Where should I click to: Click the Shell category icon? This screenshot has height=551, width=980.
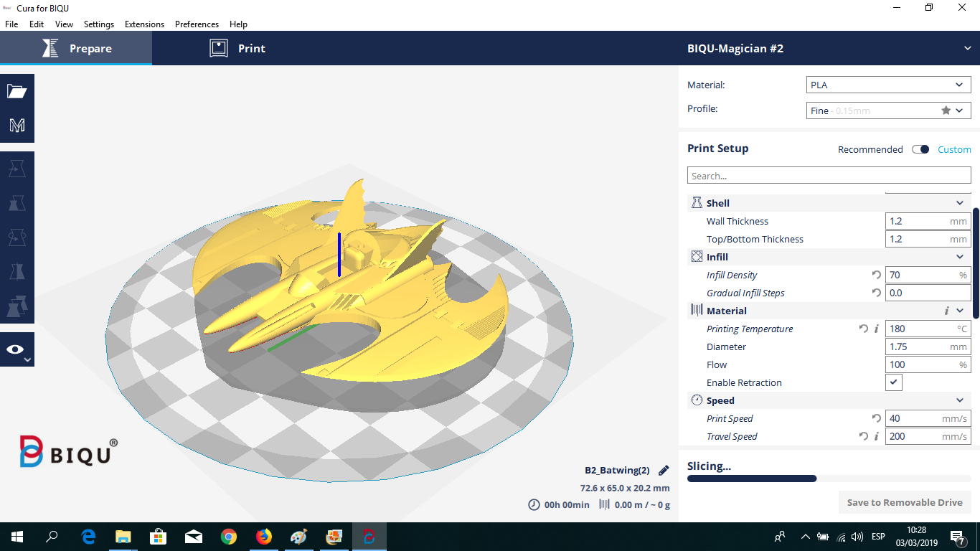point(697,203)
